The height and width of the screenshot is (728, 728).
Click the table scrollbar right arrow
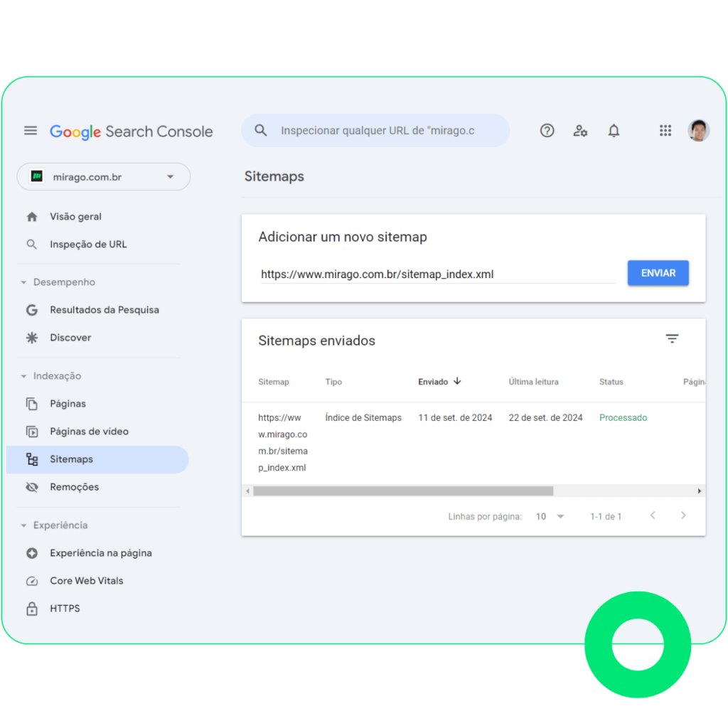click(x=700, y=491)
